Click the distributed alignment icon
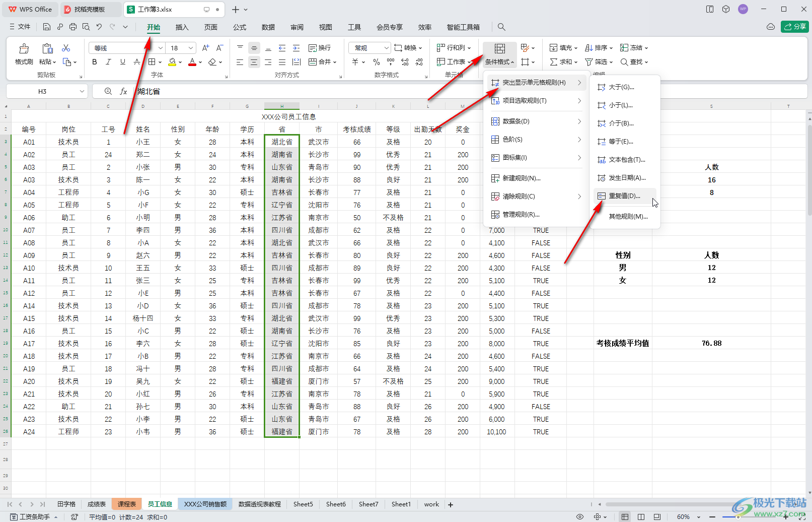The height and width of the screenshot is (522, 812). (297, 62)
